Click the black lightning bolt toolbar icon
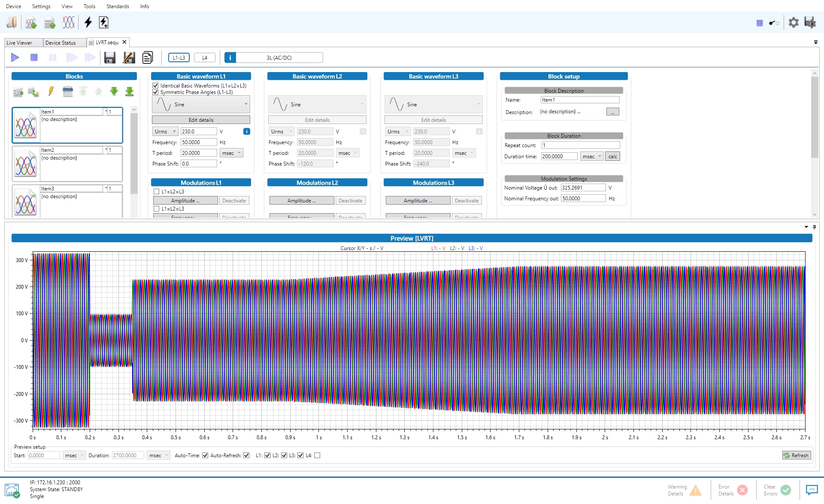 [x=88, y=22]
